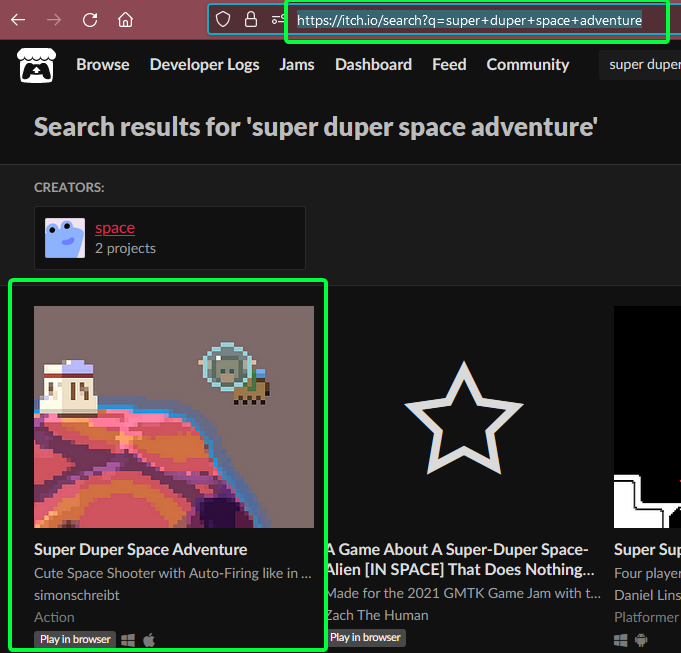The width and height of the screenshot is (681, 653).
Task: Click the browser forward arrow
Action: tap(54, 20)
